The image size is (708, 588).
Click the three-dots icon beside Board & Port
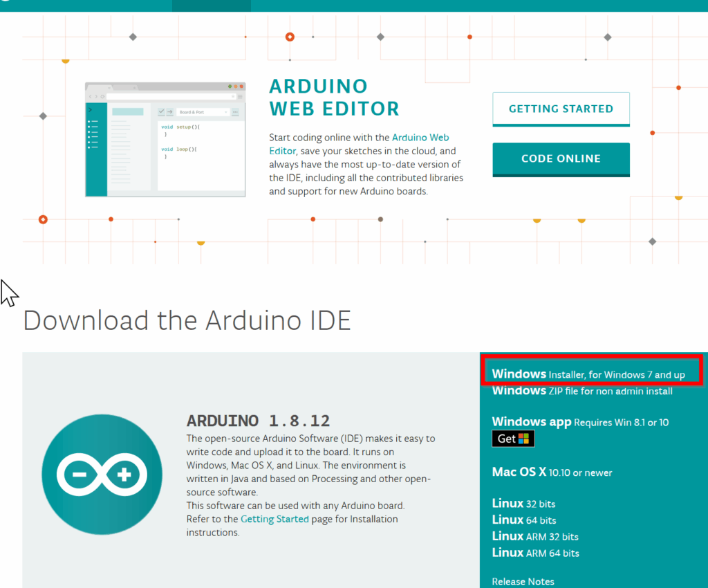tap(235, 111)
